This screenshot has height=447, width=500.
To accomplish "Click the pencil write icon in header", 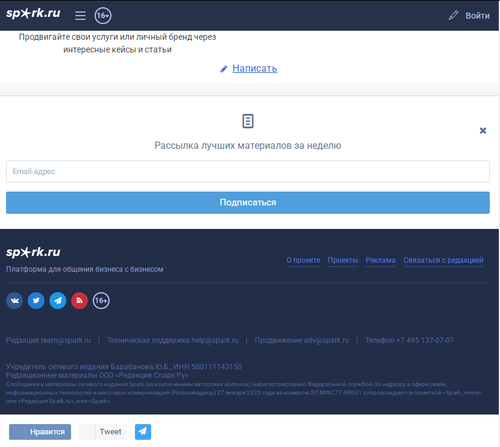I will (453, 15).
